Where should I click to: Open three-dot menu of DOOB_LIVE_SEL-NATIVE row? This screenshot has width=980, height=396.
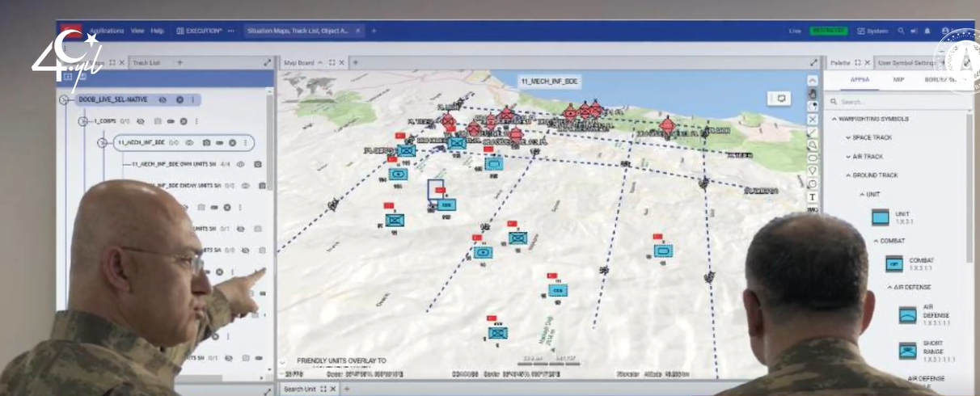point(192,99)
